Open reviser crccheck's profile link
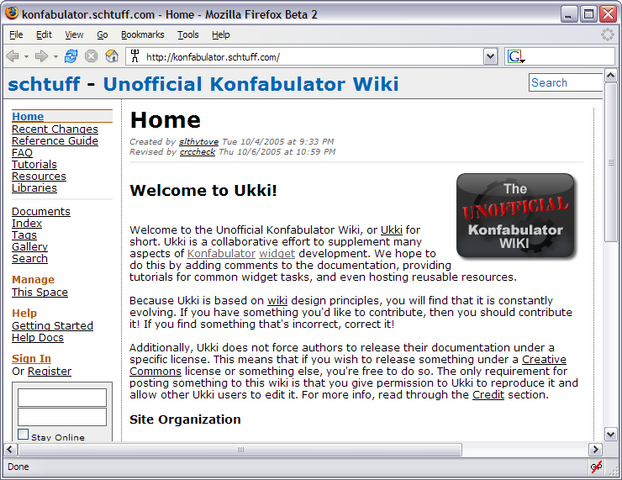The image size is (622, 480). pyautogui.click(x=197, y=152)
